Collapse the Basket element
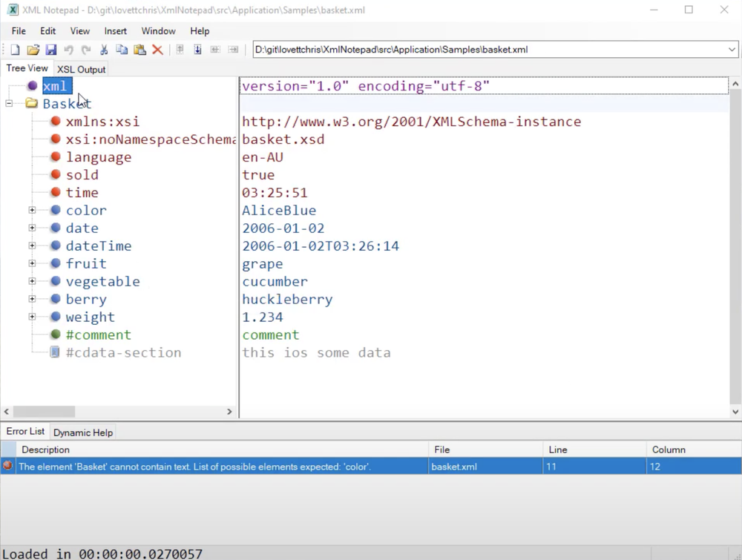Screen dimensions: 742x560 click(8, 104)
